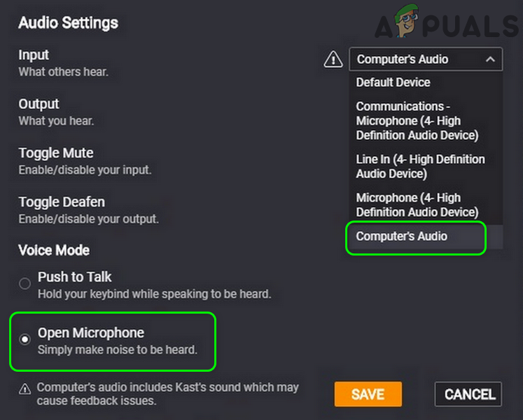523x420 pixels.
Task: Select the Open Microphone radio button
Action: (25, 339)
